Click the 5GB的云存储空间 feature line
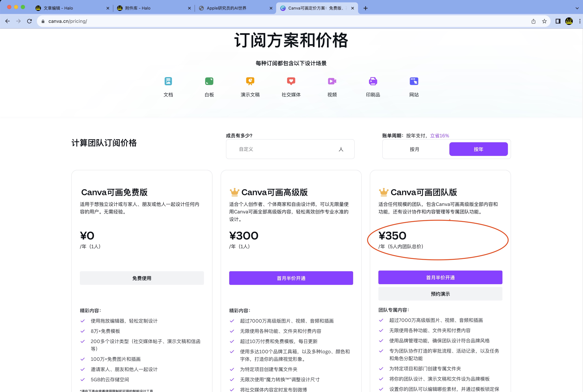This screenshot has height=392, width=583. pyautogui.click(x=110, y=380)
